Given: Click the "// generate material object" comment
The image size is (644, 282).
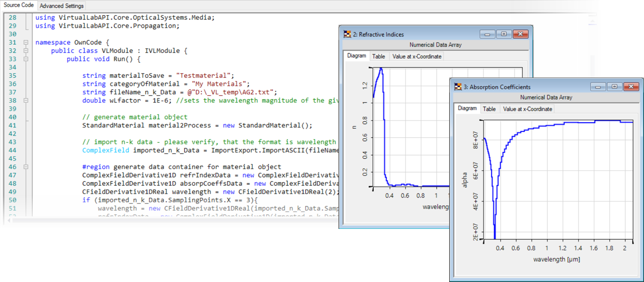Looking at the screenshot, I should coord(135,117).
